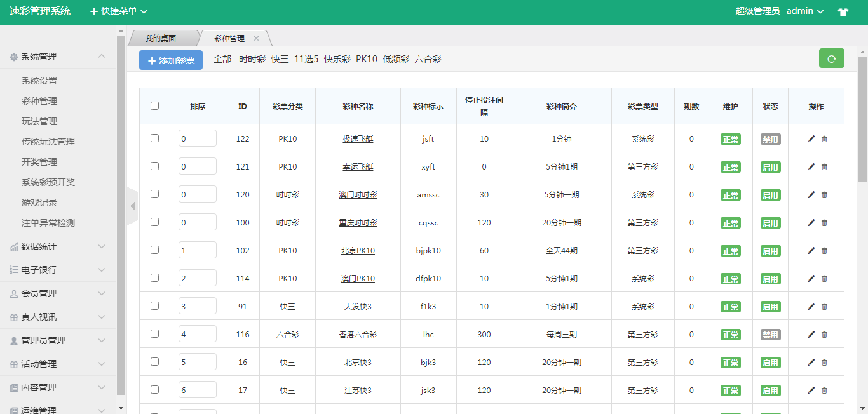
Task: Toggle the 禁用 status of 香港六合彩
Action: [x=770, y=335]
